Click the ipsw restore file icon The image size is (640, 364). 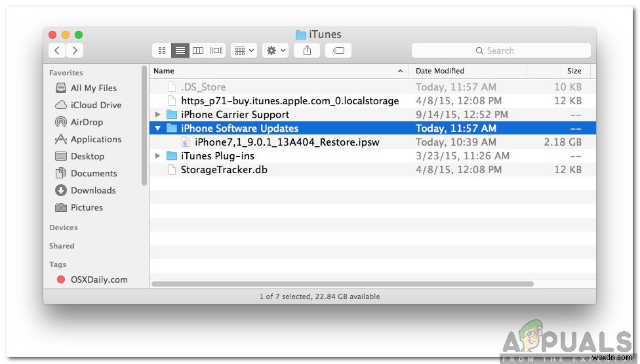(186, 142)
